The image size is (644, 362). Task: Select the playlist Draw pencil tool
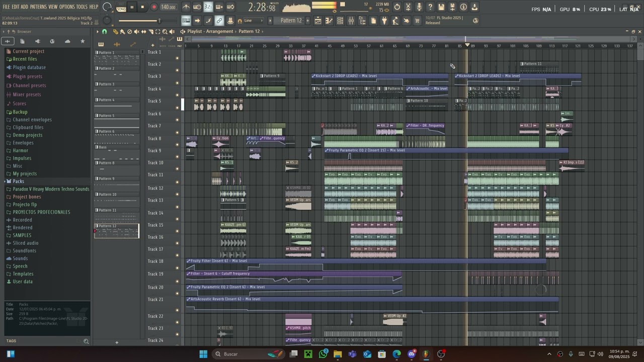click(x=115, y=31)
